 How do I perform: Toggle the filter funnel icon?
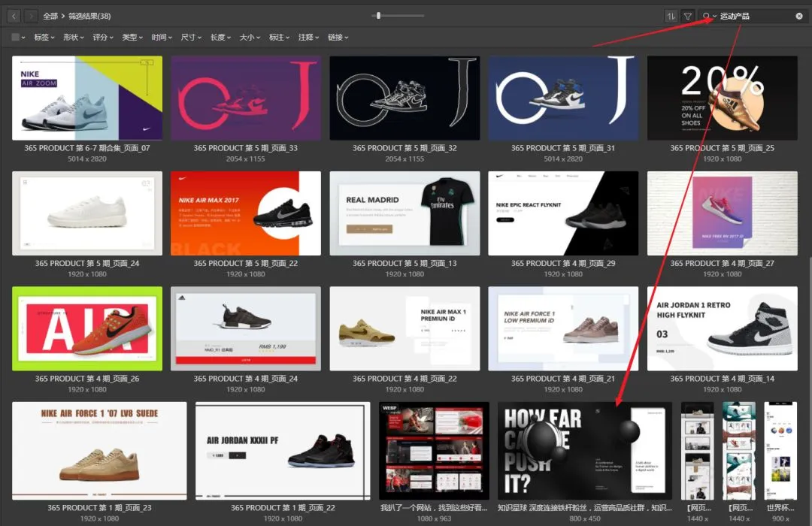tap(688, 16)
